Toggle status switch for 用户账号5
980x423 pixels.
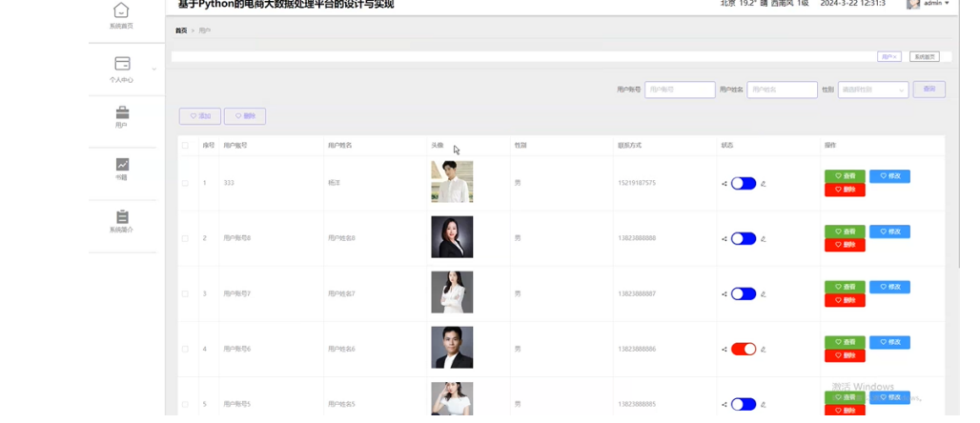tap(744, 404)
